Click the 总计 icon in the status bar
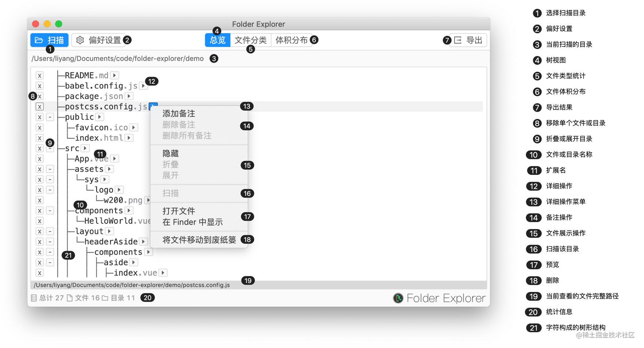This screenshot has width=644, height=348. coord(34,298)
